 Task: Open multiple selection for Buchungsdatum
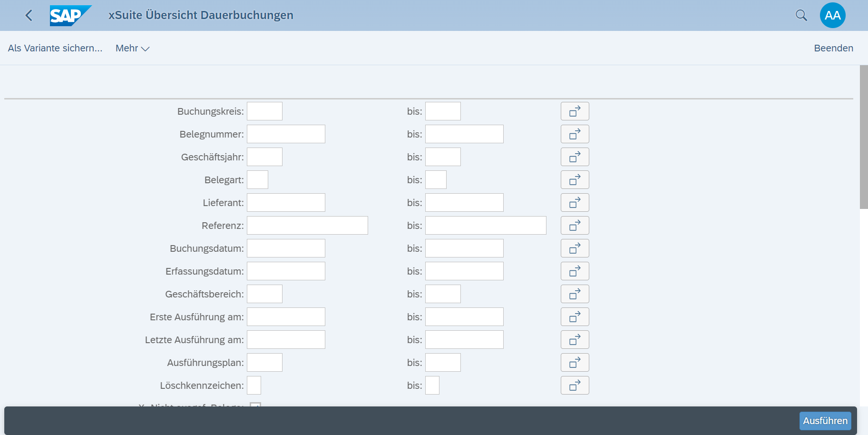coord(575,248)
